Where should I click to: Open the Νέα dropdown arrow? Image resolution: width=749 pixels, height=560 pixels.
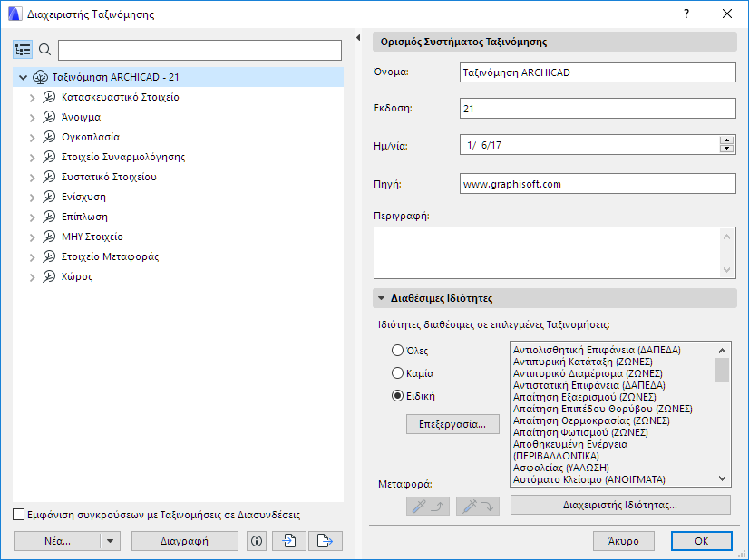pyautogui.click(x=111, y=541)
